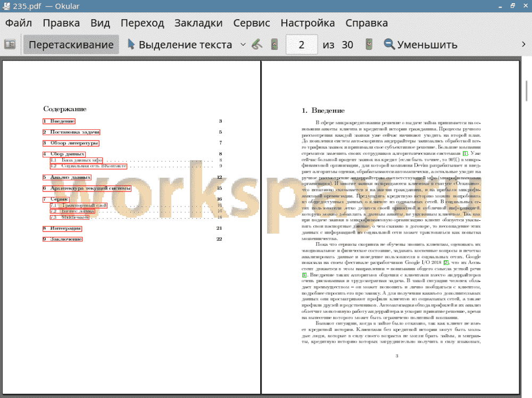
Task: Open the Переход menu
Action: point(142,23)
